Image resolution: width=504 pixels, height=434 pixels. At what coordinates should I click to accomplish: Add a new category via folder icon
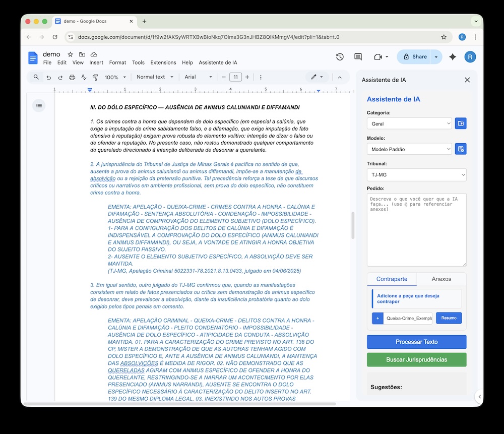[460, 123]
